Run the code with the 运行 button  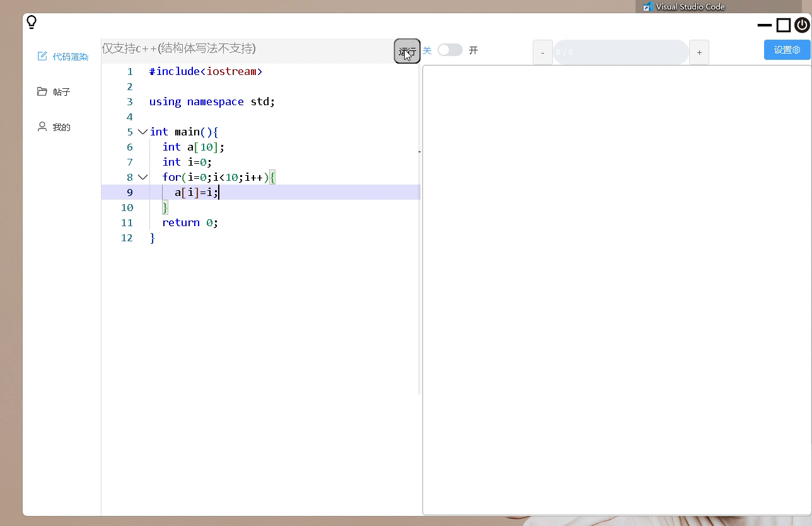(407, 51)
